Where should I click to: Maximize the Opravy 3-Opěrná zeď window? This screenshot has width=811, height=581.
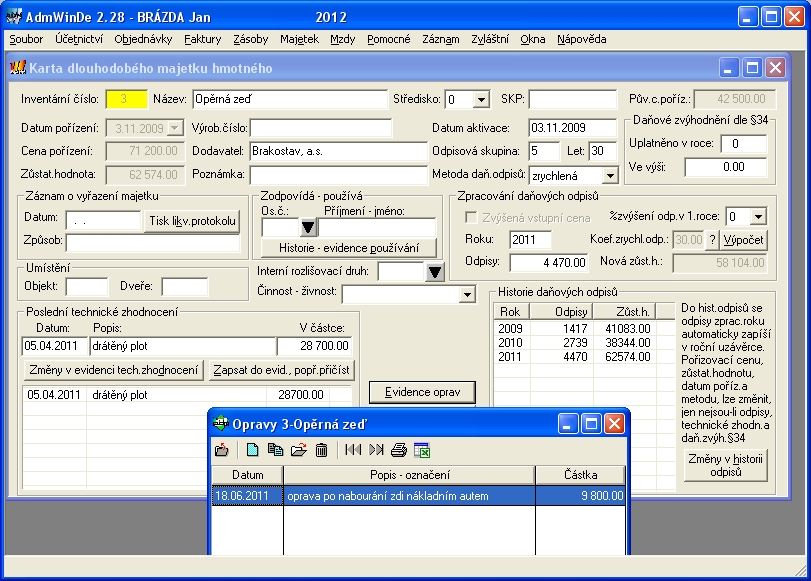pos(591,424)
